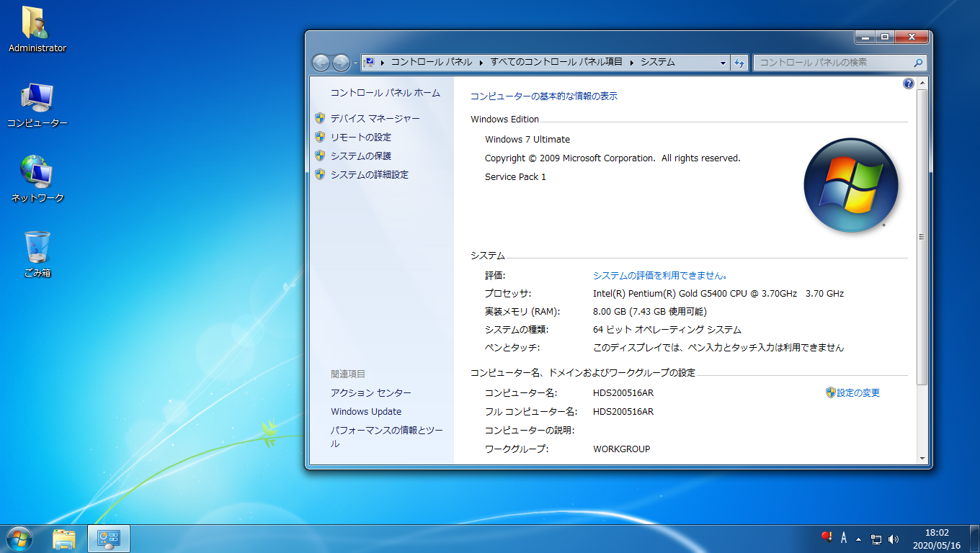Open Windows Update link
Viewport: 980px width, 553px height.
pos(366,411)
